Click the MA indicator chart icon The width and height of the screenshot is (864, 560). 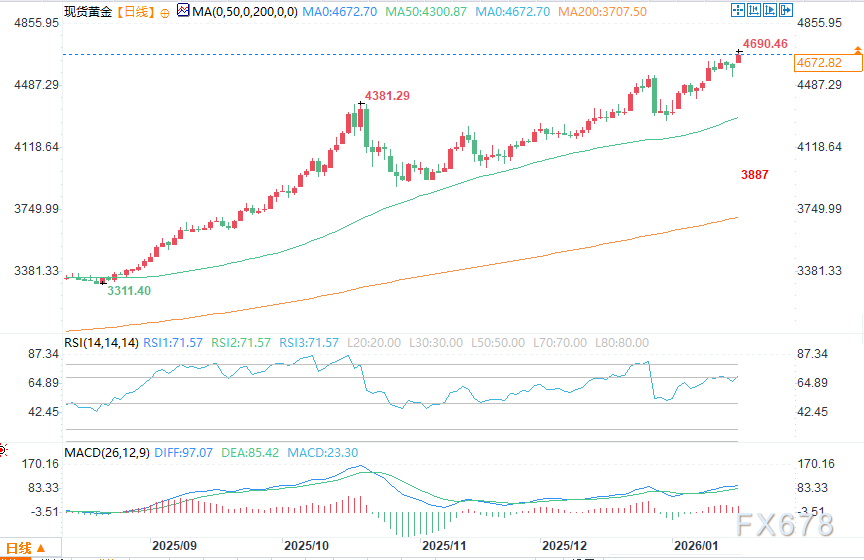point(181,11)
